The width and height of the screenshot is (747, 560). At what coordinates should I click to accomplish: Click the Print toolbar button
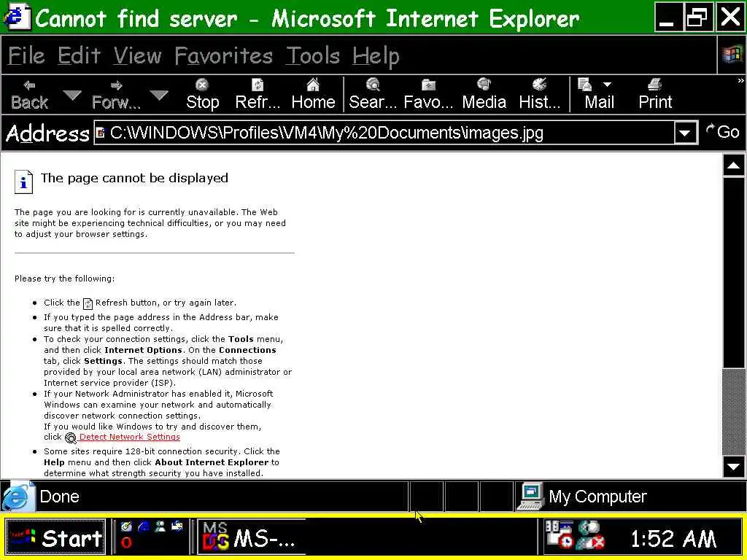pos(655,94)
